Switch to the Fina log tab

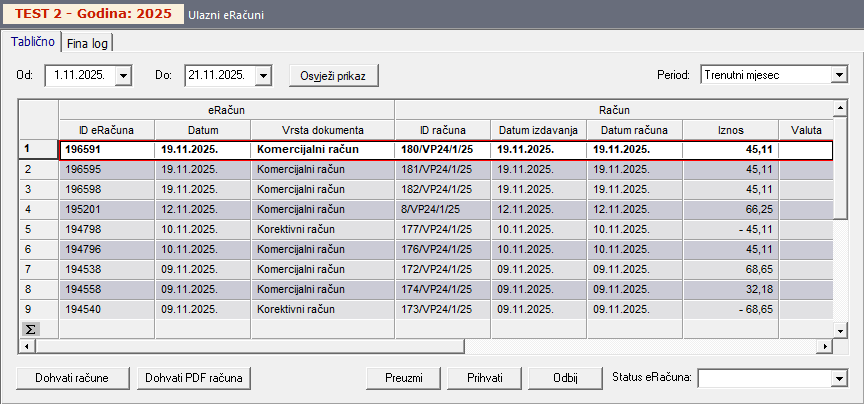click(88, 43)
